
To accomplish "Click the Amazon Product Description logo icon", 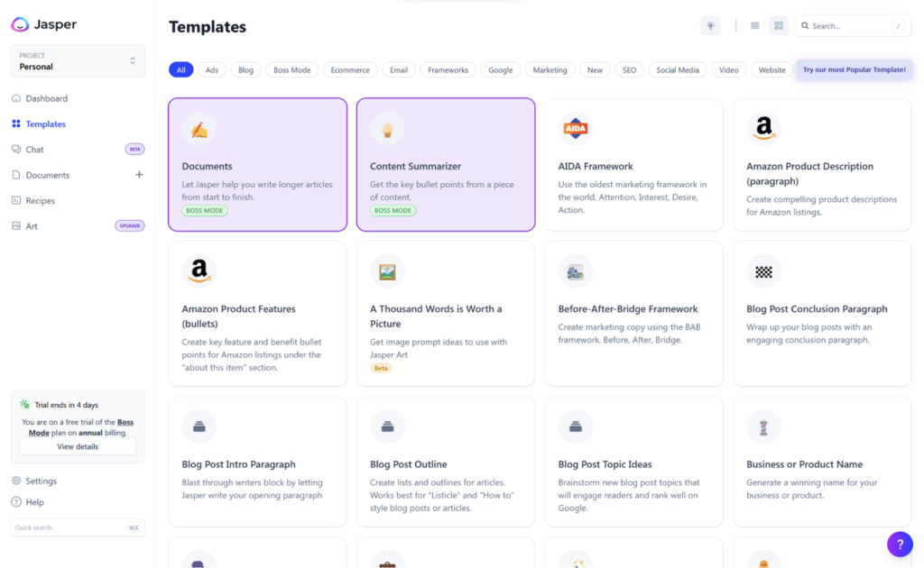I will coord(763,128).
